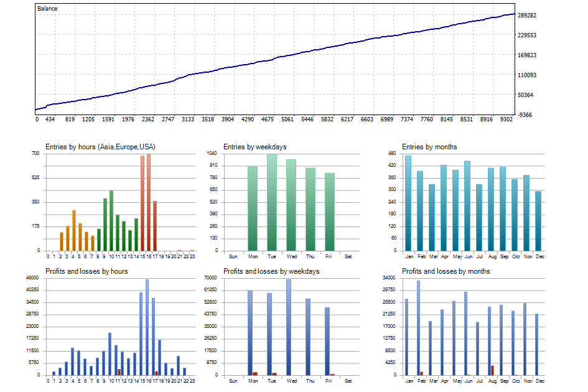The height and width of the screenshot is (392, 588).
Task: Click the 'Profits and losses by hours' title
Action: click(86, 271)
